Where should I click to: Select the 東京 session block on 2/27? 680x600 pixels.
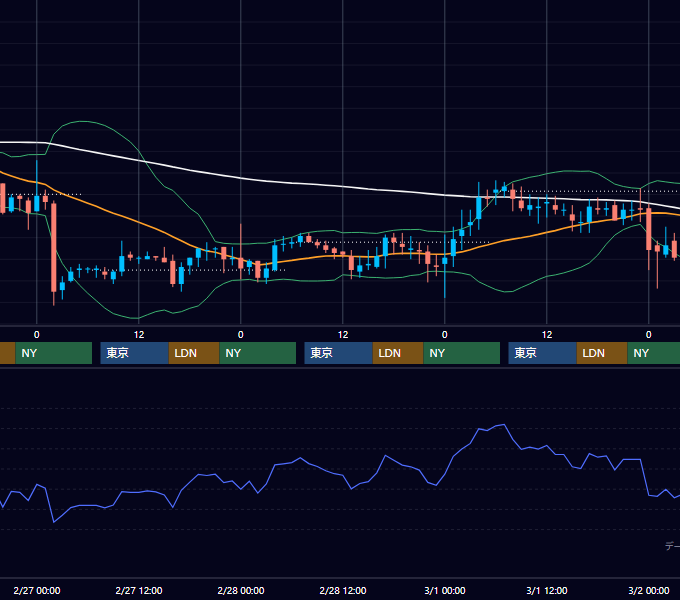134,353
